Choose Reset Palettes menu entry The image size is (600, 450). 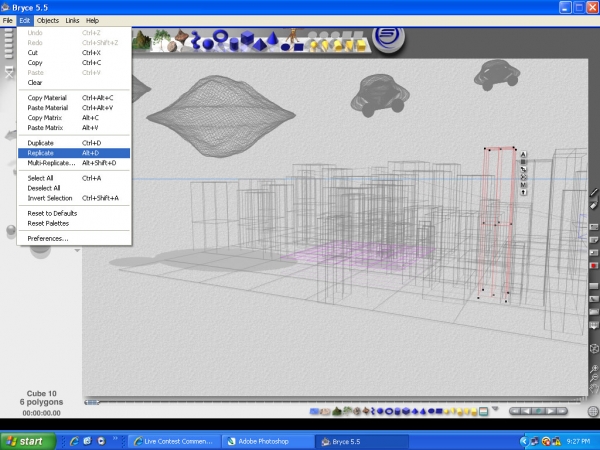[x=74, y=223]
